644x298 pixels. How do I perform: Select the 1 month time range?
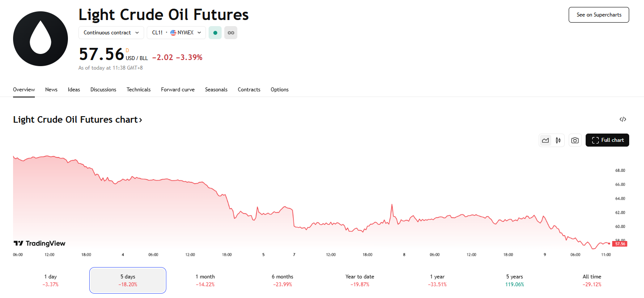point(205,280)
